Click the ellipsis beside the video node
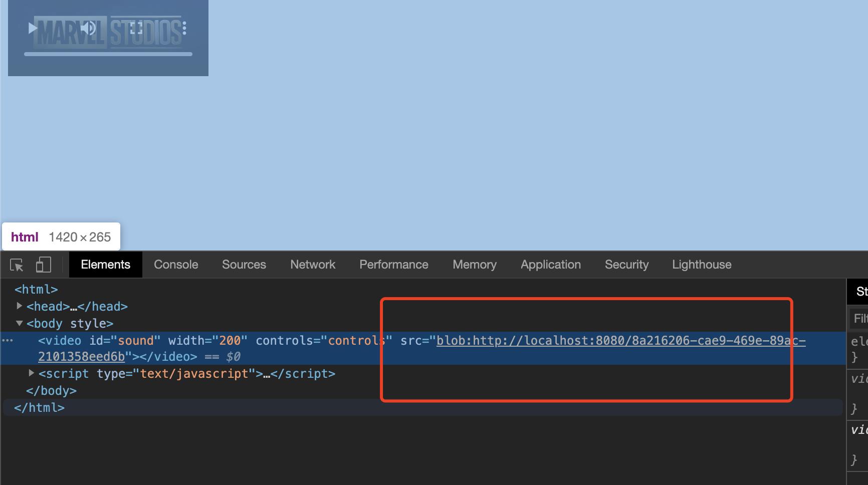This screenshot has width=868, height=485. tap(8, 340)
